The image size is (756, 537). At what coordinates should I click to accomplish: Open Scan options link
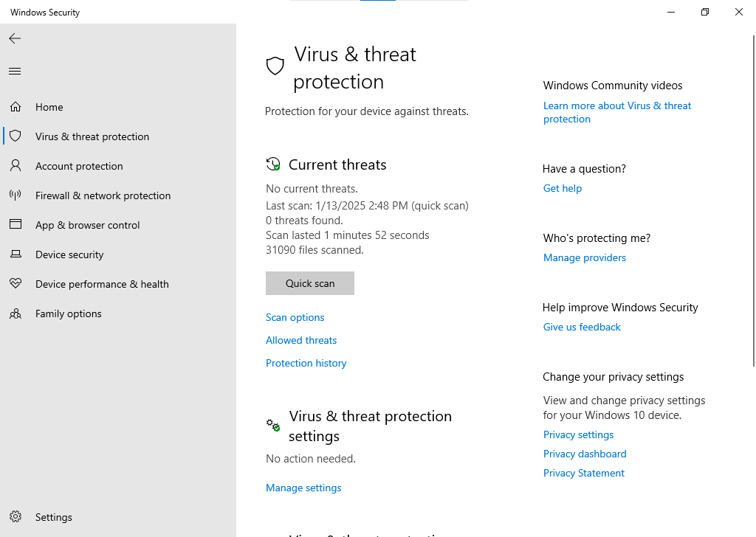[x=295, y=317]
